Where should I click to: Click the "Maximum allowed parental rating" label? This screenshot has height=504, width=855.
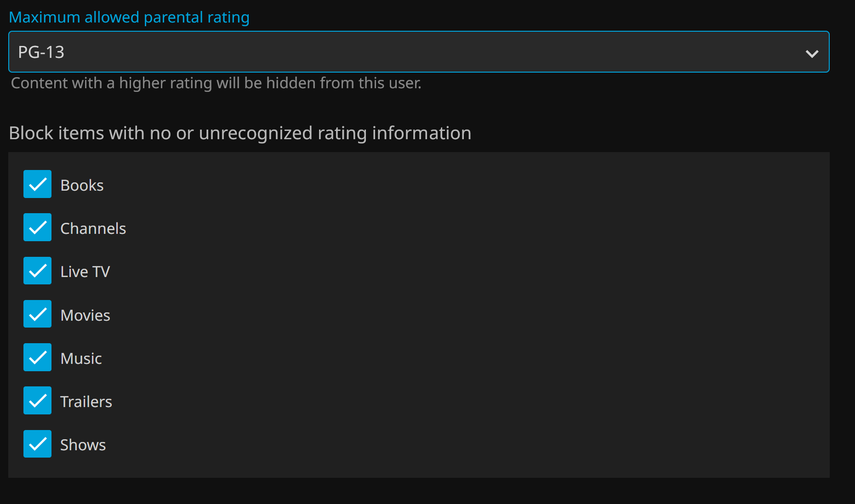[x=129, y=17]
